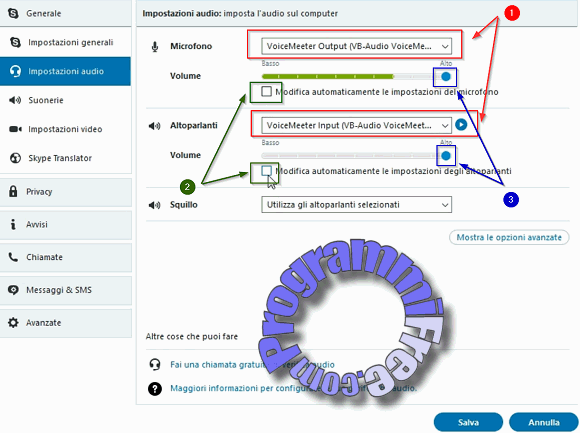This screenshot has width=580, height=433.
Task: Select Impostazioni generali in sidebar
Action: pyautogui.click(x=65, y=42)
